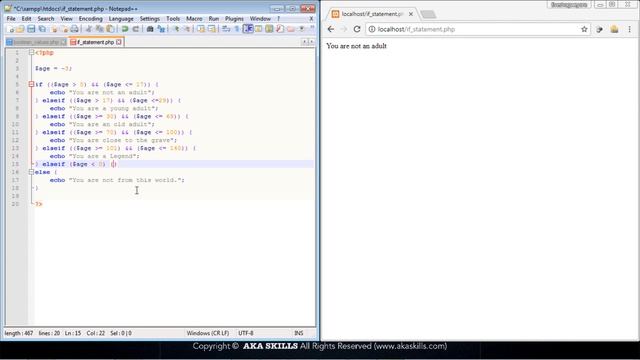The height and width of the screenshot is (360, 640).
Task: View site information icon in address bar
Action: pos(372,29)
